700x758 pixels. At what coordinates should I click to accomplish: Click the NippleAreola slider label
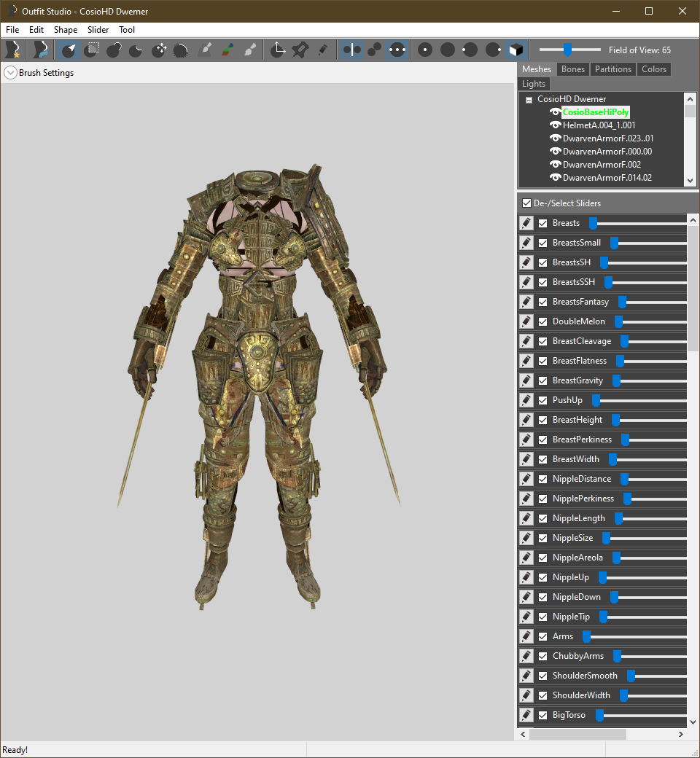click(577, 558)
